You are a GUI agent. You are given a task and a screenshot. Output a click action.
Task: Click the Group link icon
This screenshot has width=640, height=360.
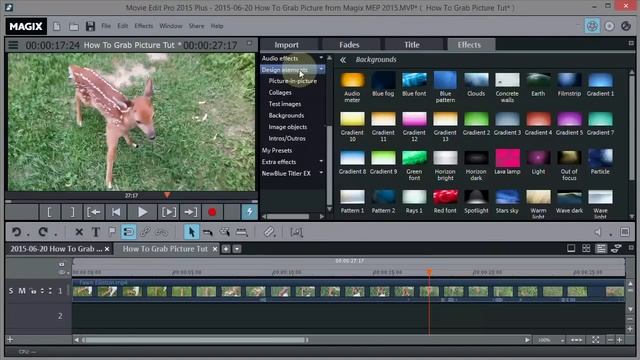[x=145, y=232]
